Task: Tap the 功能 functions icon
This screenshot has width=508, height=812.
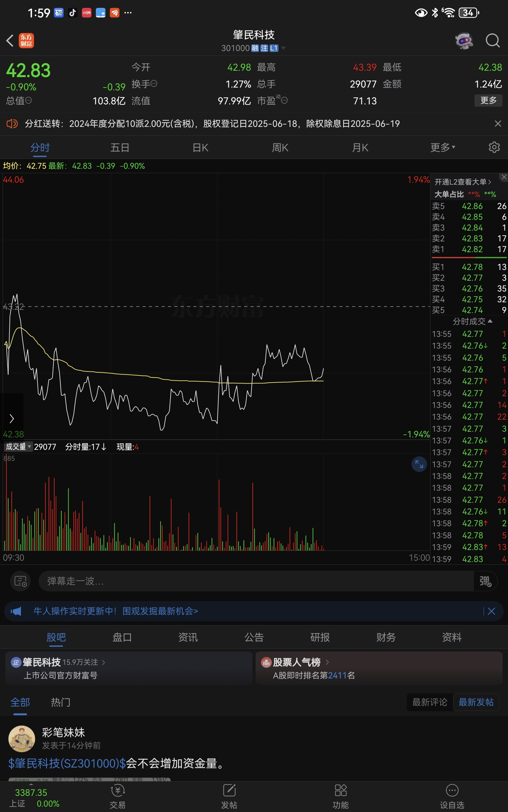Action: tap(340, 796)
